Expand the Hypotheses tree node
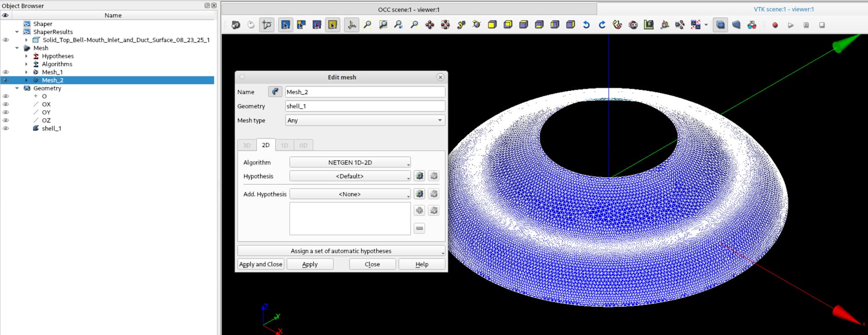The width and height of the screenshot is (868, 335). 26,56
